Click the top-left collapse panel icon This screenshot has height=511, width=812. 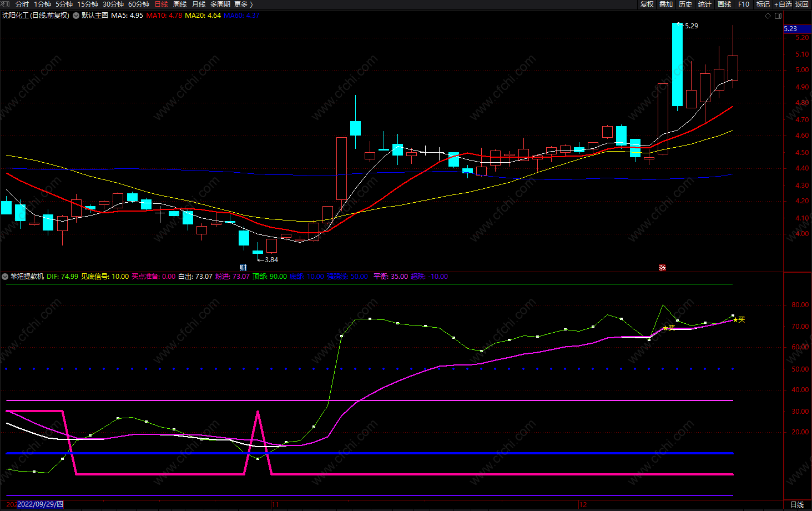click(x=6, y=4)
